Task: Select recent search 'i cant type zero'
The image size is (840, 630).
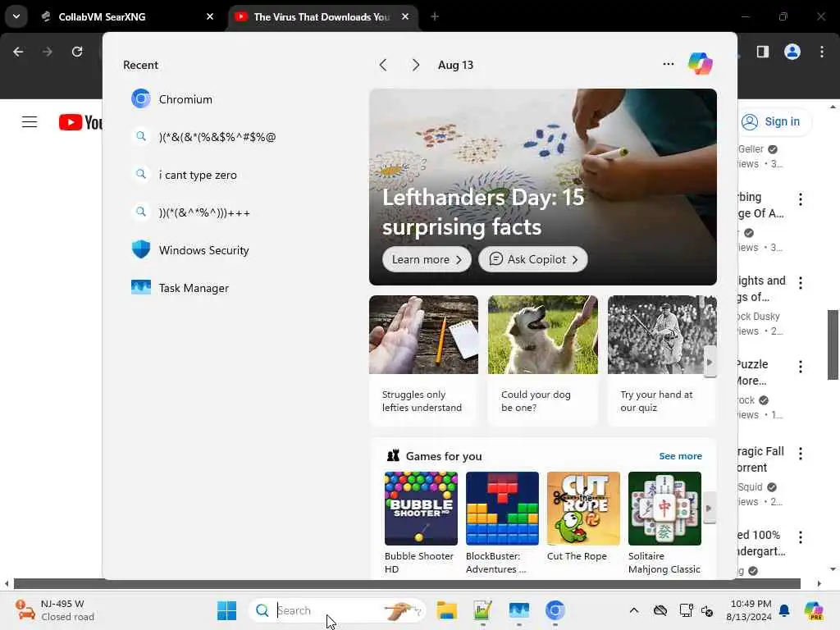Action: tap(198, 175)
